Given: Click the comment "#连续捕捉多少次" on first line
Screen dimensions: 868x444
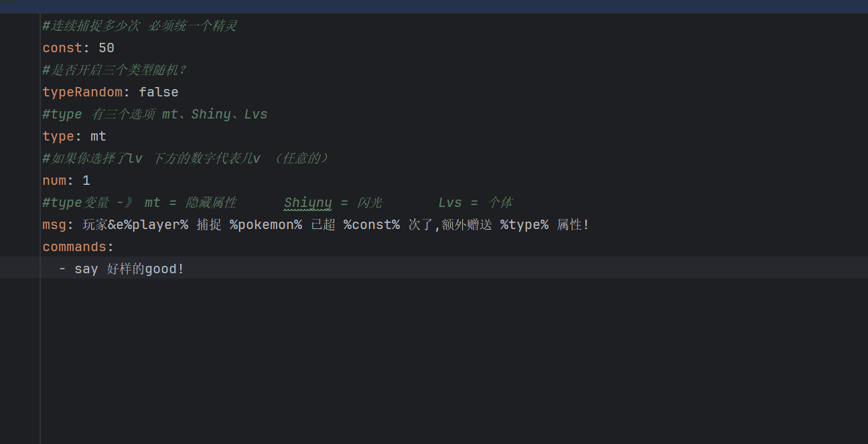Looking at the screenshot, I should (x=91, y=26).
